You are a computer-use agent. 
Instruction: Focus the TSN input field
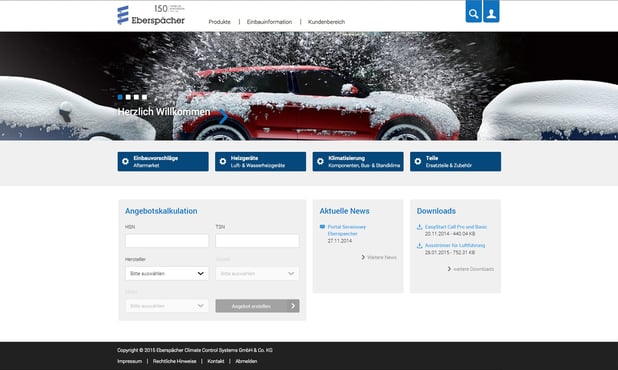coord(257,241)
